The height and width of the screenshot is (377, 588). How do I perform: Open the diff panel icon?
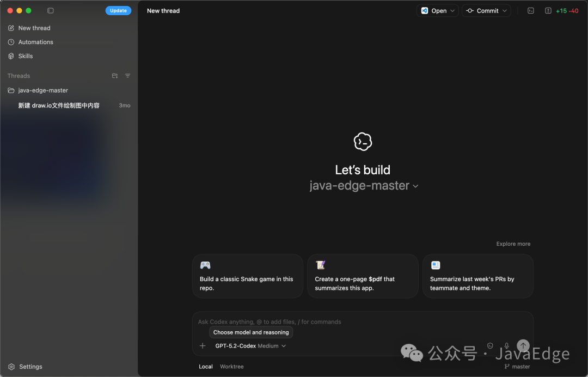(x=548, y=11)
